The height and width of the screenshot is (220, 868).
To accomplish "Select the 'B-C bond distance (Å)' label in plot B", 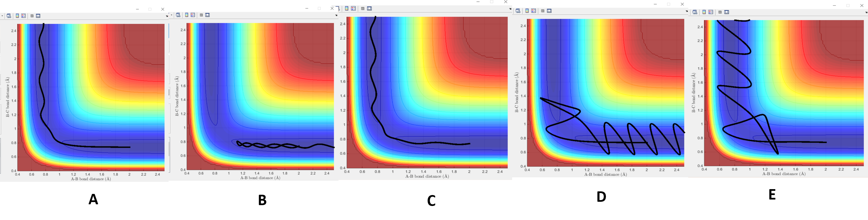I will tap(177, 96).
